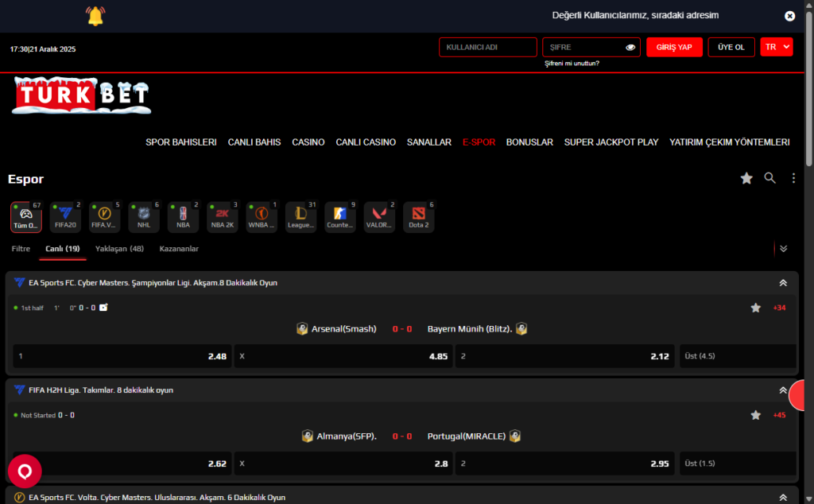
Task: Favorite the Arsenal vs Bayern Münih match
Action: pos(755,308)
